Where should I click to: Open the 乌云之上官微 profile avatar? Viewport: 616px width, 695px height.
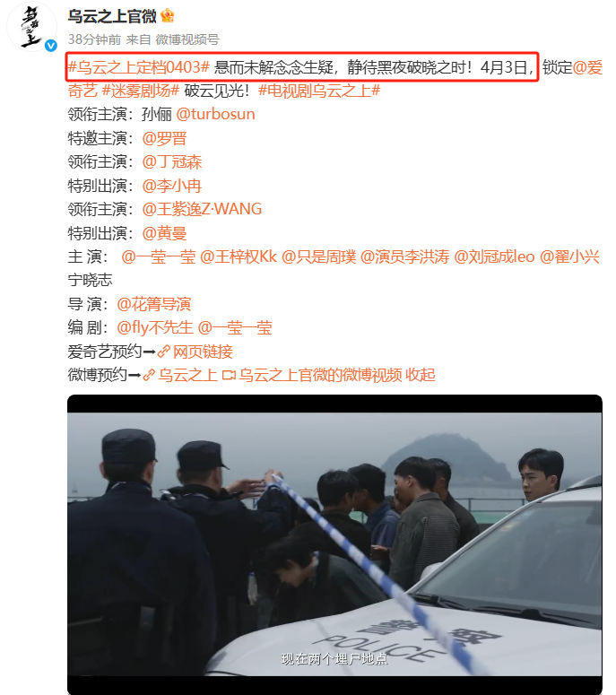31,27
